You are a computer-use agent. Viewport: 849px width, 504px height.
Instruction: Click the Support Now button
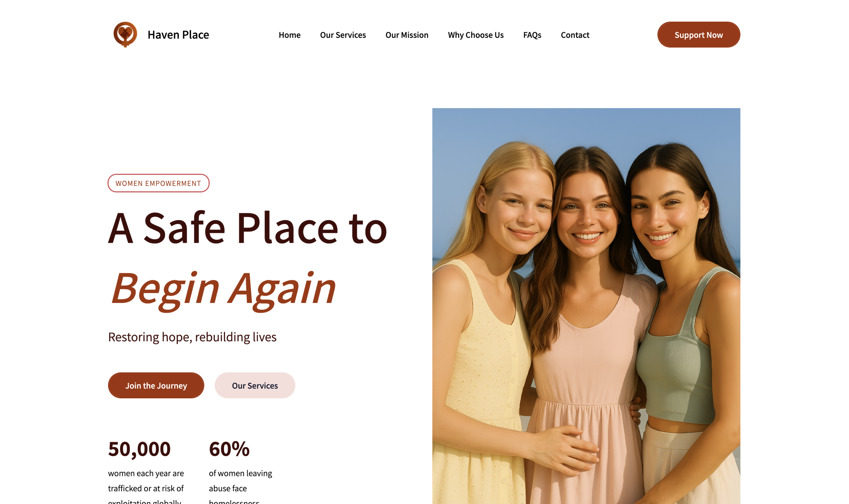click(x=698, y=35)
